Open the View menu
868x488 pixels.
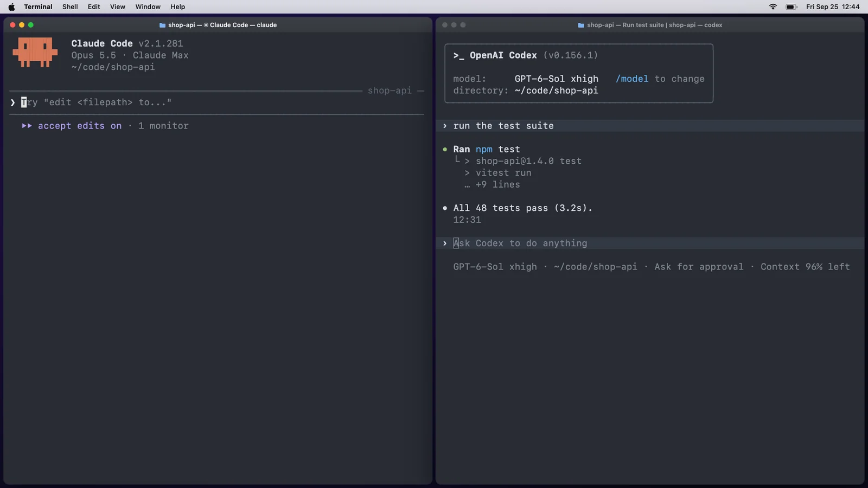[x=118, y=7]
